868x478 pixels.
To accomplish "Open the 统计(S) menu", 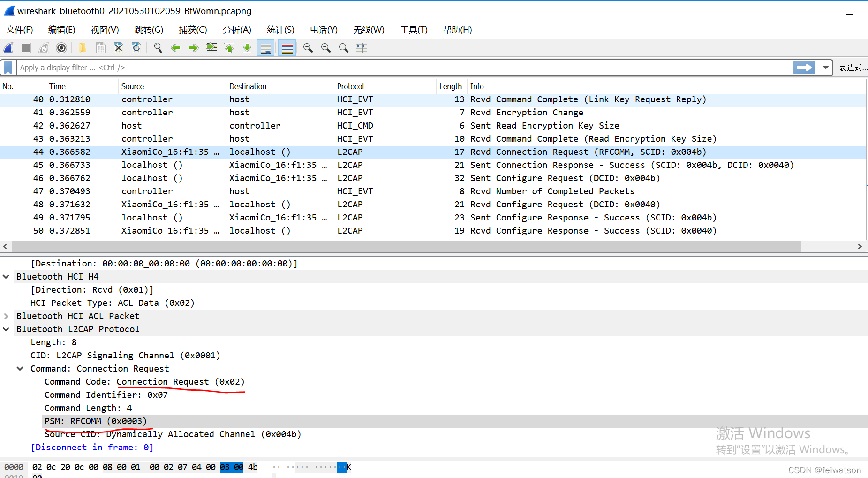I will (281, 30).
